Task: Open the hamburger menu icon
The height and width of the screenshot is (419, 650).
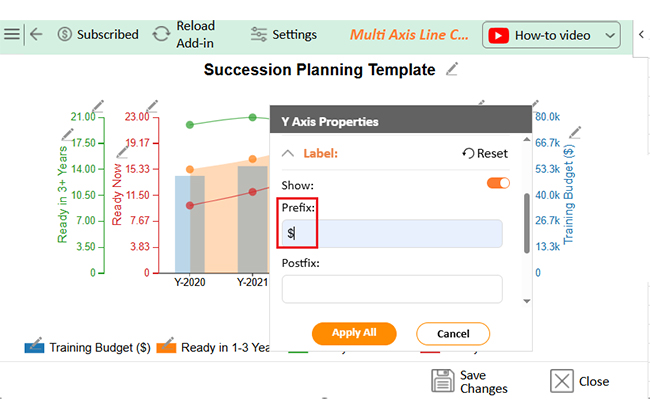Action: click(x=12, y=34)
